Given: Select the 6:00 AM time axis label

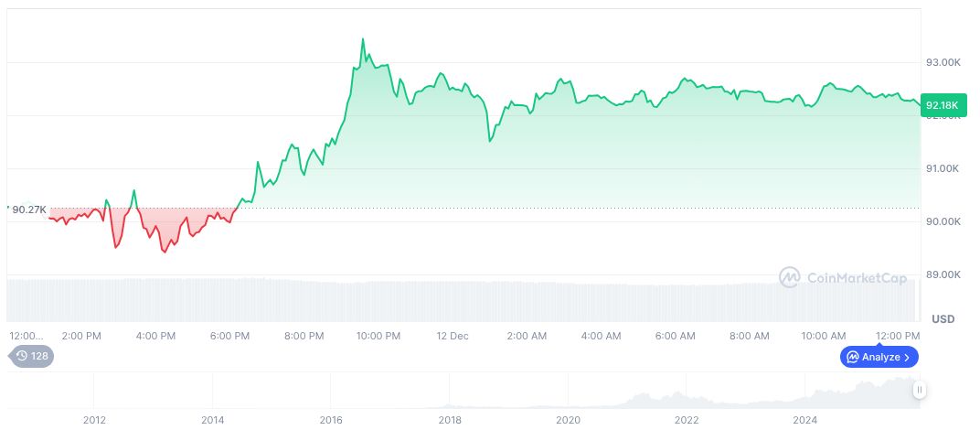Looking at the screenshot, I should point(675,336).
